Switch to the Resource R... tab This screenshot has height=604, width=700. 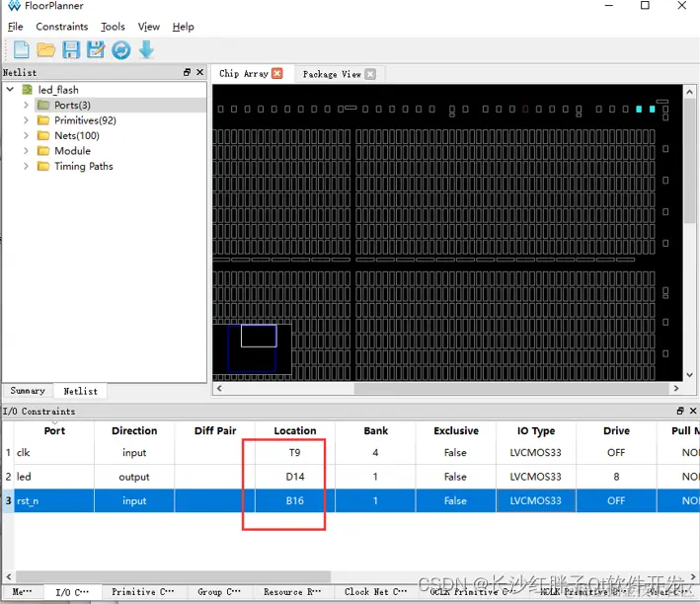[292, 592]
